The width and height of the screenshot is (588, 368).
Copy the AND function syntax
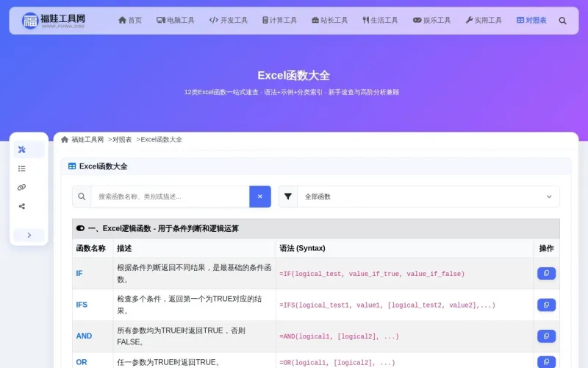point(546,336)
